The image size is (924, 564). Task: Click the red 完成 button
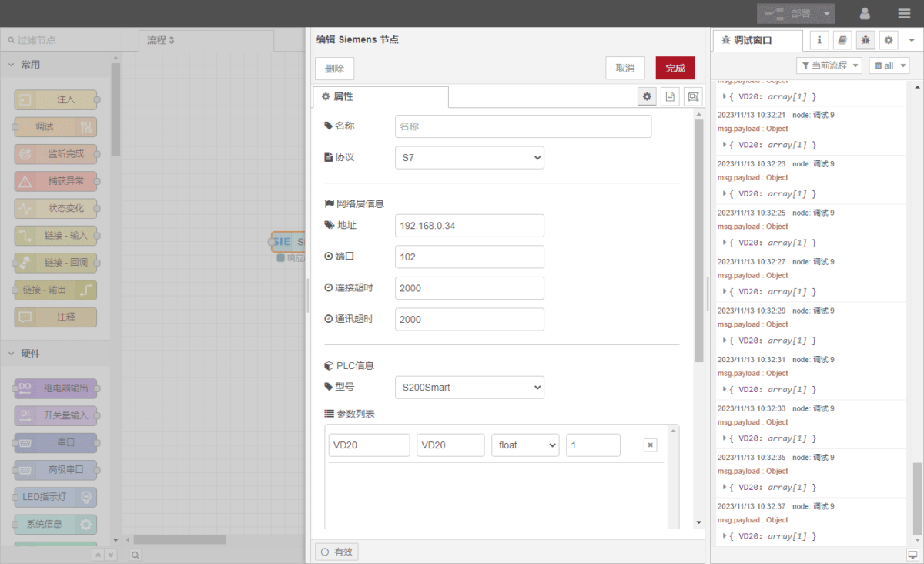pos(675,68)
